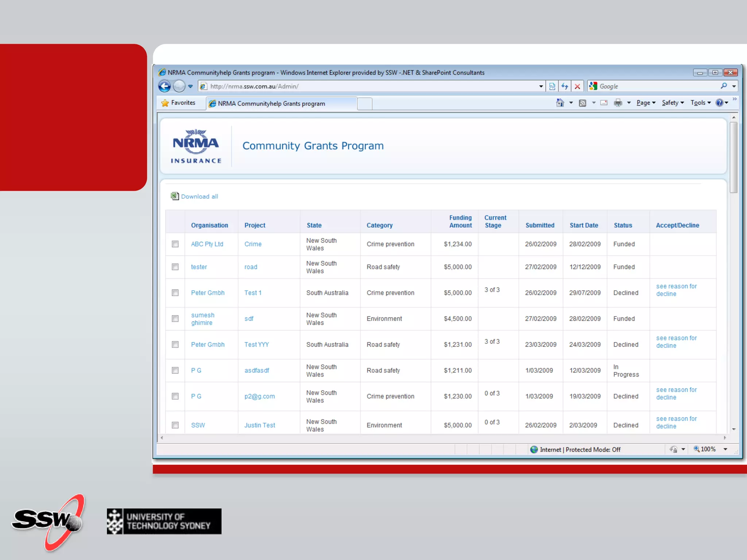747x560 pixels.
Task: Click the Download all link
Action: 199,197
